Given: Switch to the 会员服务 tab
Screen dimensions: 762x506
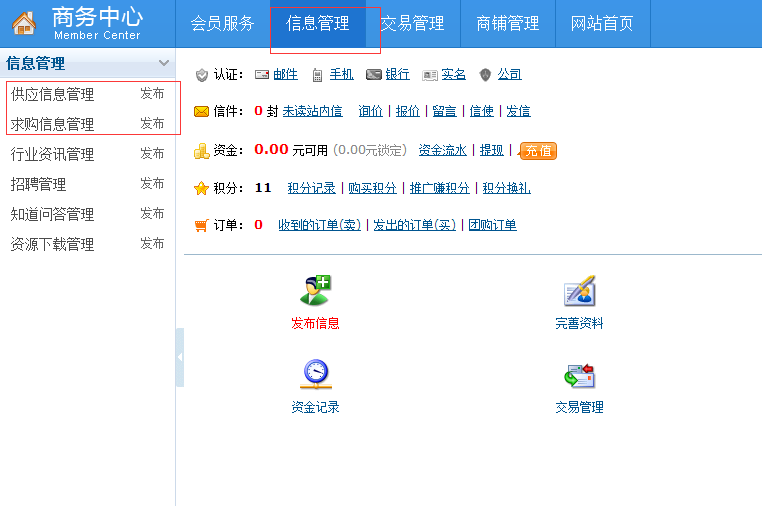Looking at the screenshot, I should 222,23.
